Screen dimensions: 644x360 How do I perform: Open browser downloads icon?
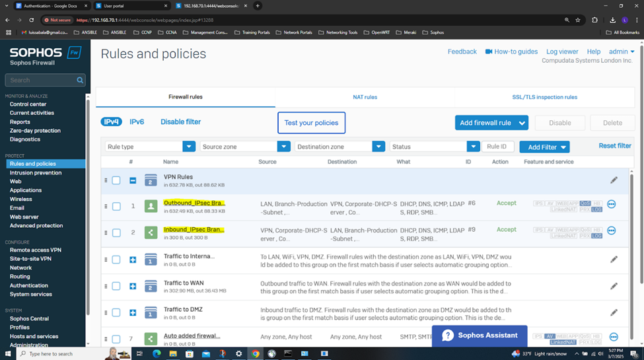[x=612, y=20]
